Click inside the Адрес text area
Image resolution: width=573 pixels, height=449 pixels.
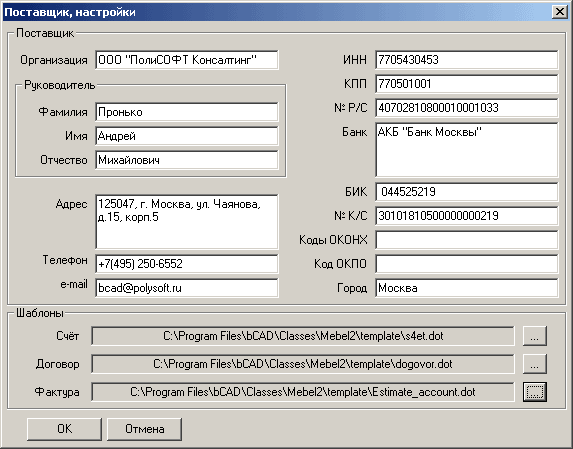(x=187, y=222)
